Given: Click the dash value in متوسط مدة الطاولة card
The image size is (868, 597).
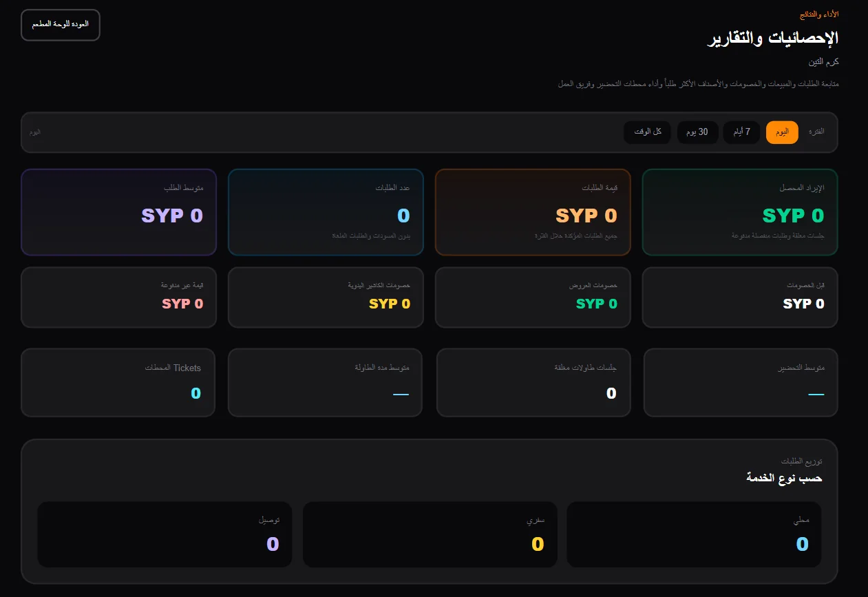Looking at the screenshot, I should 401,395.
